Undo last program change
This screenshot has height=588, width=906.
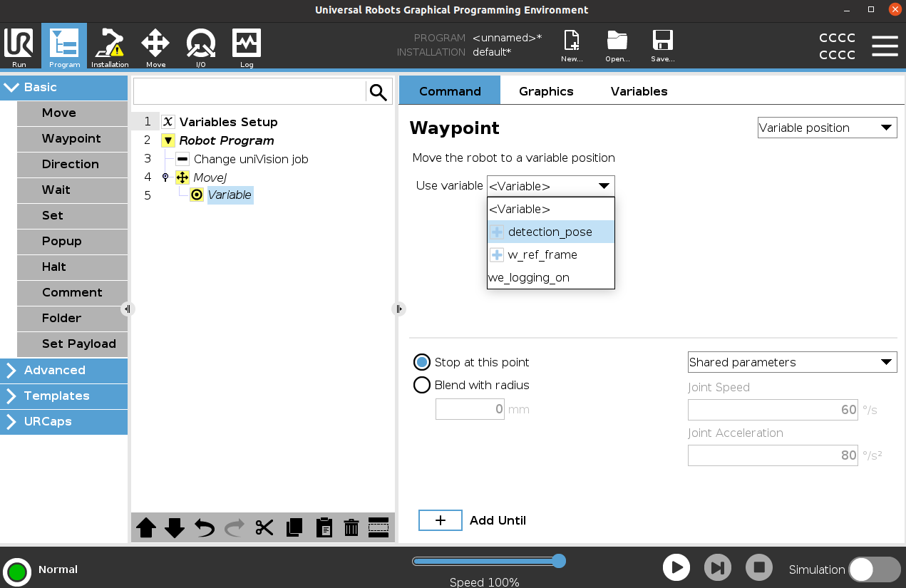click(205, 528)
